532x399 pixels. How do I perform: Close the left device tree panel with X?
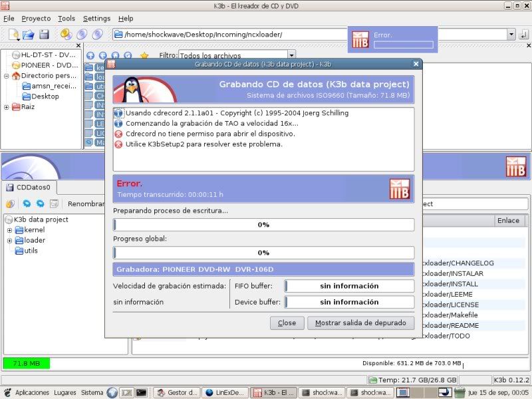pos(78,45)
